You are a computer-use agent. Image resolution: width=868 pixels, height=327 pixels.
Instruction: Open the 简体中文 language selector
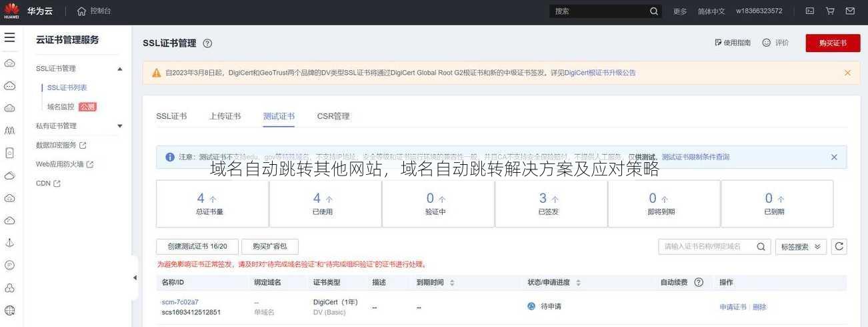point(711,11)
